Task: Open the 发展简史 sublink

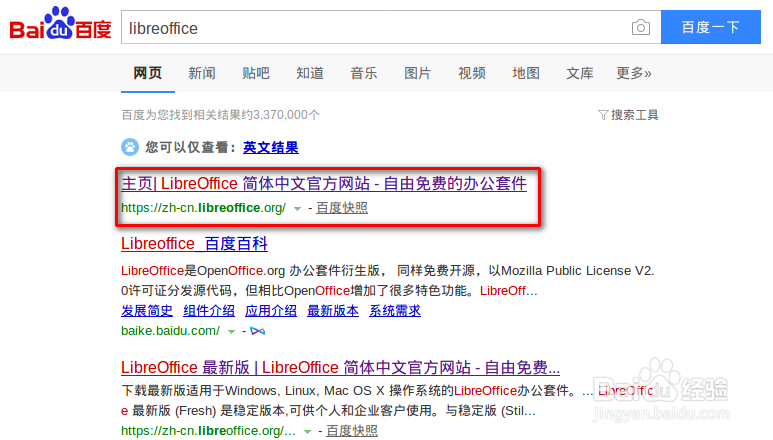Action: click(x=147, y=310)
